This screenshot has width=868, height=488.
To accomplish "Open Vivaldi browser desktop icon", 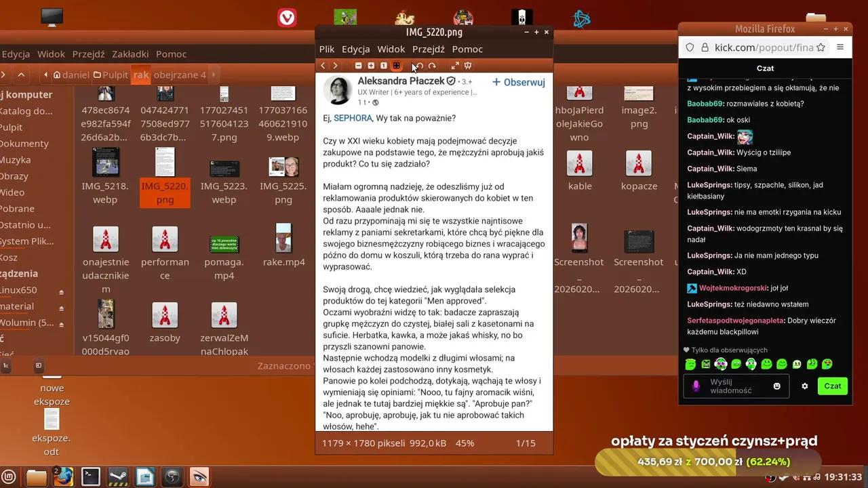I will click(x=288, y=18).
